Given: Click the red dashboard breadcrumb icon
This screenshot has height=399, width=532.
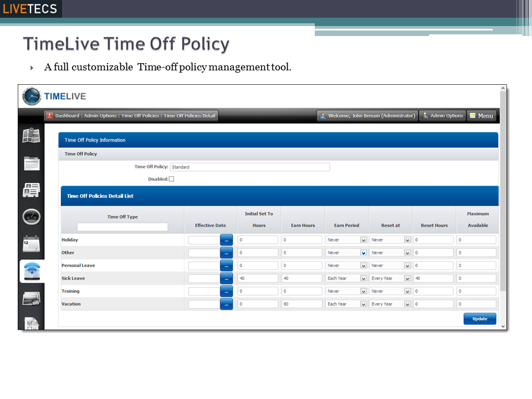Looking at the screenshot, I should pos(49,116).
